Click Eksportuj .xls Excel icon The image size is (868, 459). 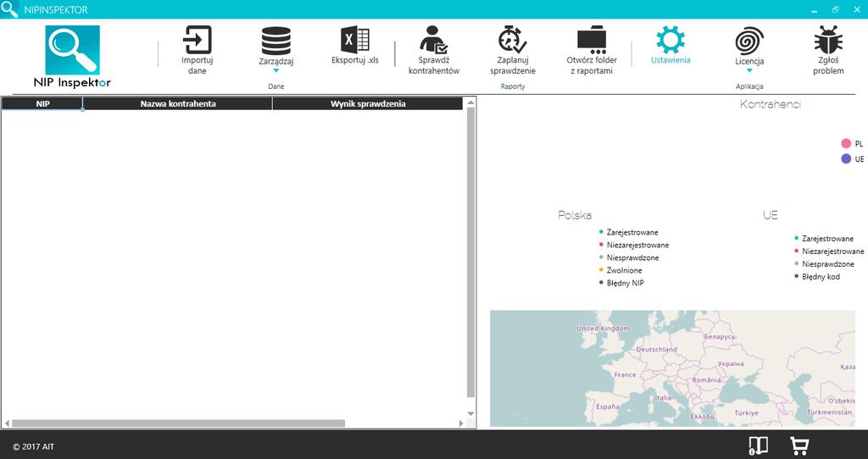(x=355, y=40)
